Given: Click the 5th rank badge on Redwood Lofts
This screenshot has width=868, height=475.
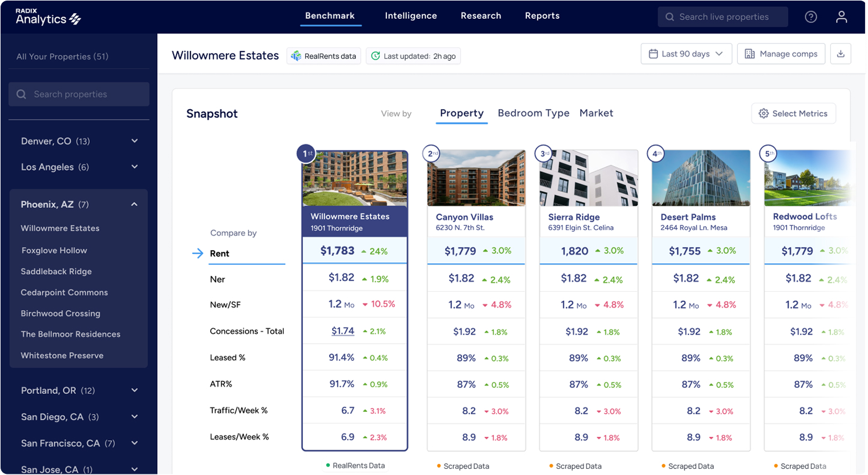Looking at the screenshot, I should point(768,154).
